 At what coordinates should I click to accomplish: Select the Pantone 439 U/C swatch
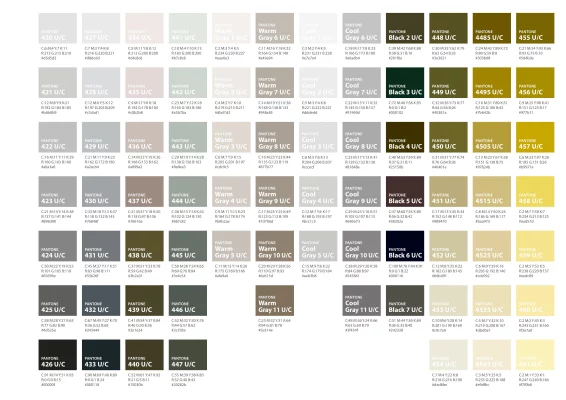pos(144,301)
